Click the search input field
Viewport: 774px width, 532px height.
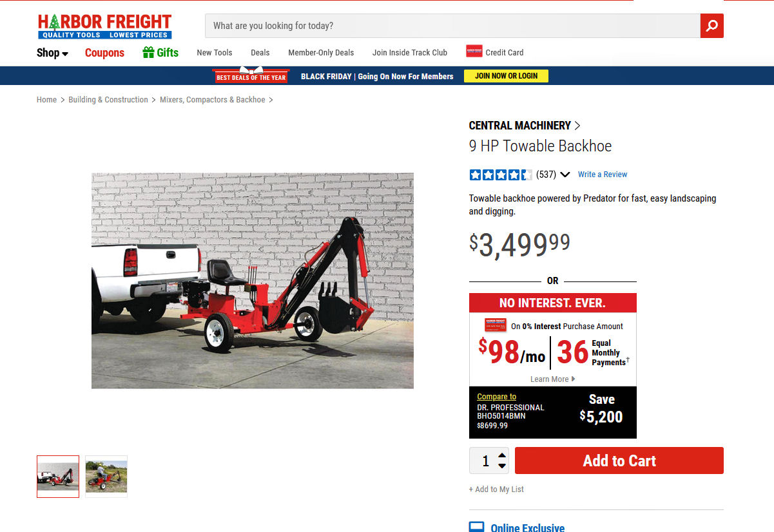(x=452, y=26)
